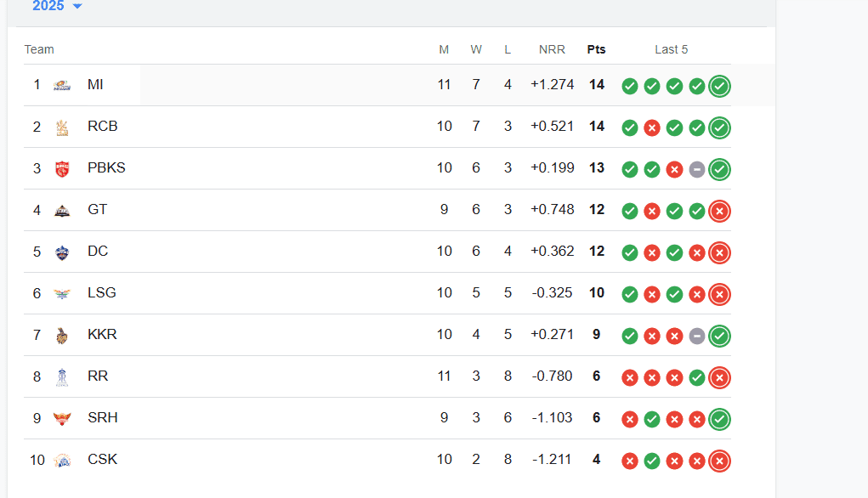Screen dimensions: 868x498
Task: Sort table by NRR column header
Action: (552, 49)
